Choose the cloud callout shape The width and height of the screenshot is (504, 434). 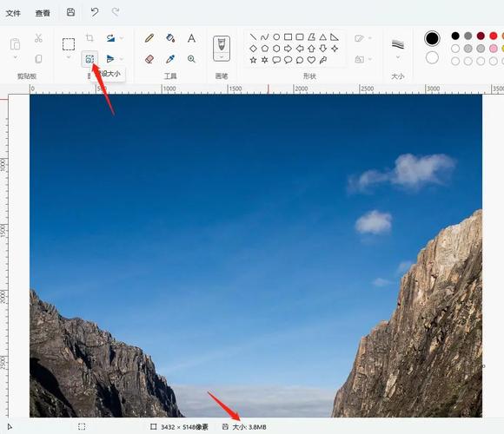coord(300,60)
